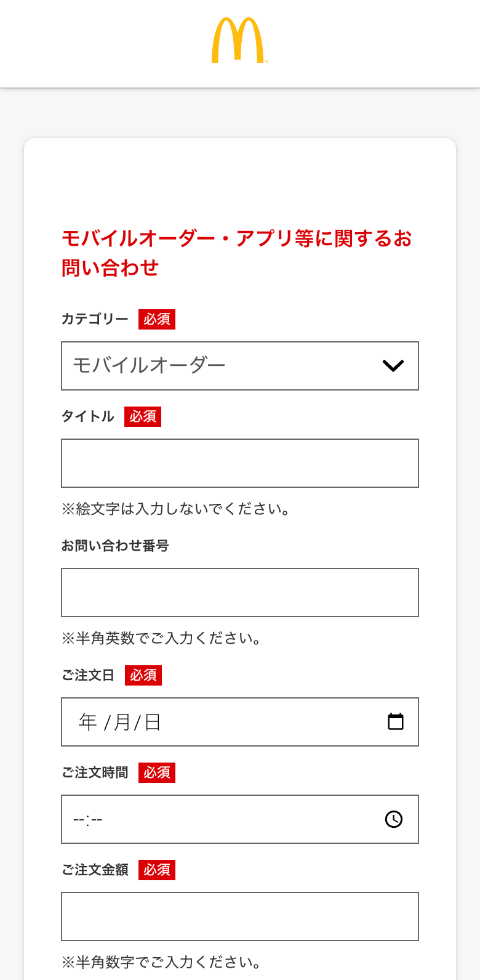The image size is (480, 980).
Task: Select the 年 year segment of order date
Action: tap(88, 722)
